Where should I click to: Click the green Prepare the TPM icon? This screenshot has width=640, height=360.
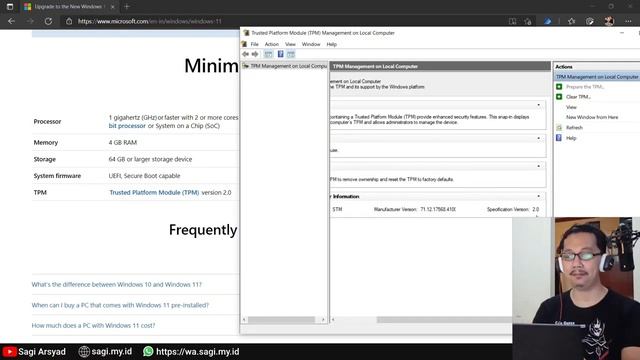[559, 87]
